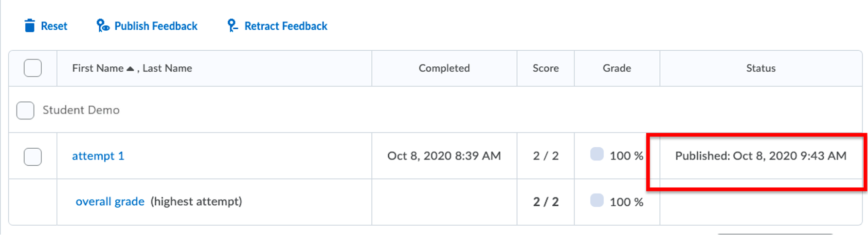Sort the list by Last Name
868x235 pixels.
[x=167, y=68]
